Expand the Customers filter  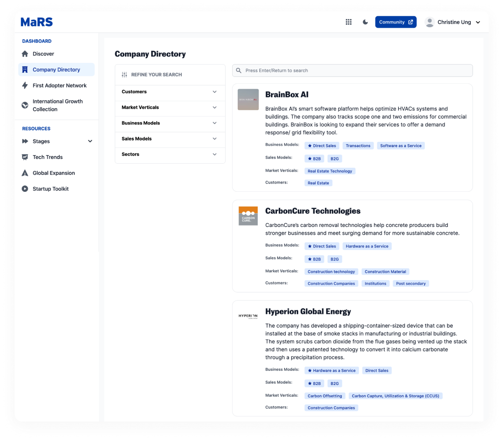pyautogui.click(x=170, y=92)
